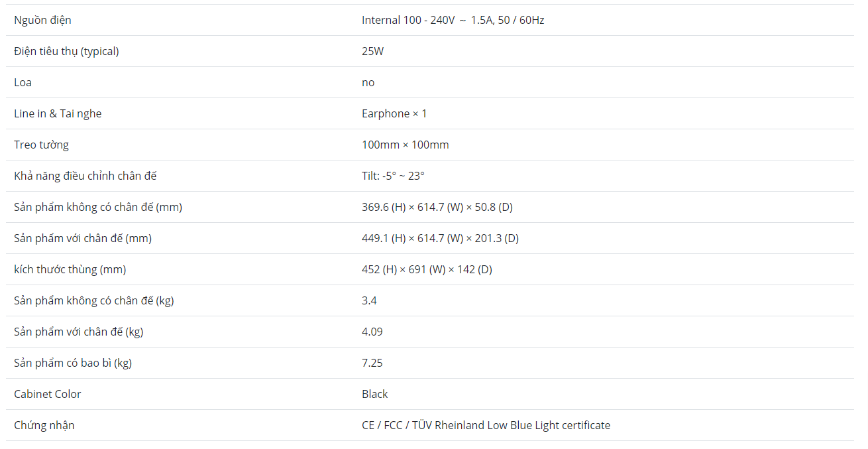The image size is (868, 449).
Task: Click the Earphone × 1 value
Action: pyautogui.click(x=394, y=113)
